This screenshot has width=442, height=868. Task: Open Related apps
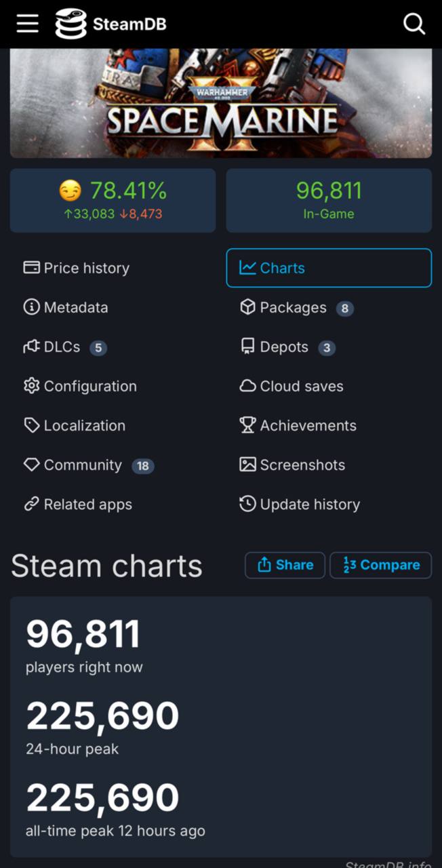click(78, 505)
